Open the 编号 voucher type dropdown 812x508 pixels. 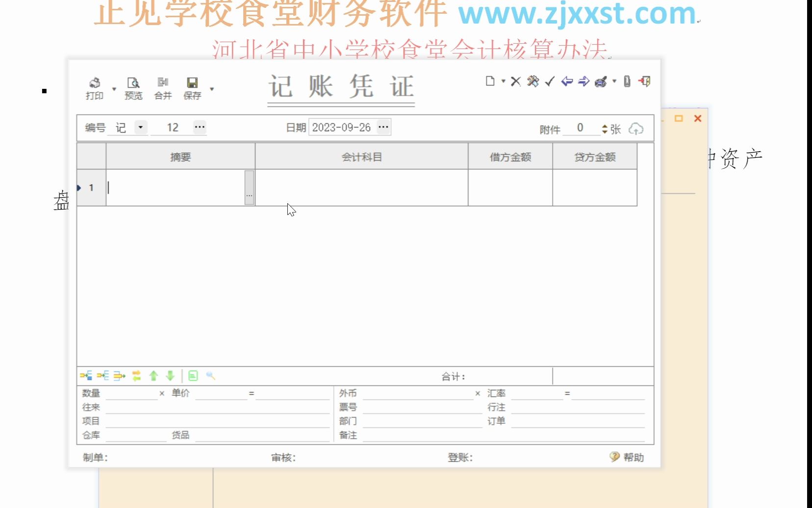140,128
